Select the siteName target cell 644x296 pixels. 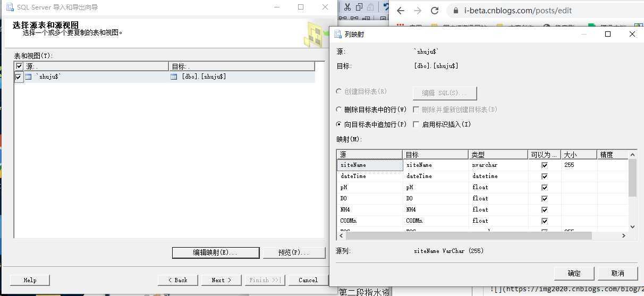436,165
